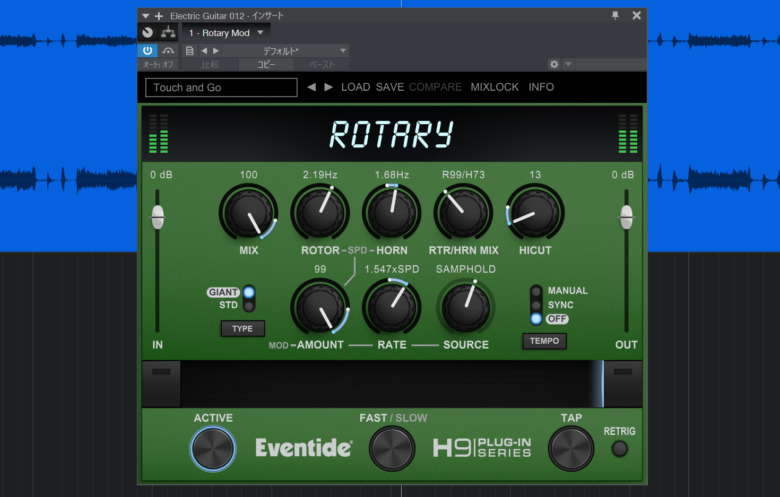Open the SAVE menu
The width and height of the screenshot is (780, 497).
pos(390,87)
